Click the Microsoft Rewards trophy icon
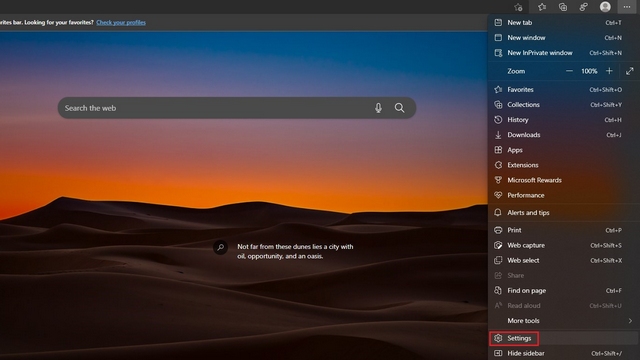Image resolution: width=640 pixels, height=360 pixels. point(498,180)
